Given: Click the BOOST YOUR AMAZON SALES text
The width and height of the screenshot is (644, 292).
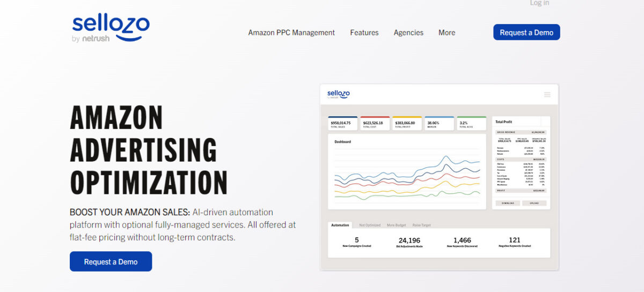Looking at the screenshot, I should (129, 212).
